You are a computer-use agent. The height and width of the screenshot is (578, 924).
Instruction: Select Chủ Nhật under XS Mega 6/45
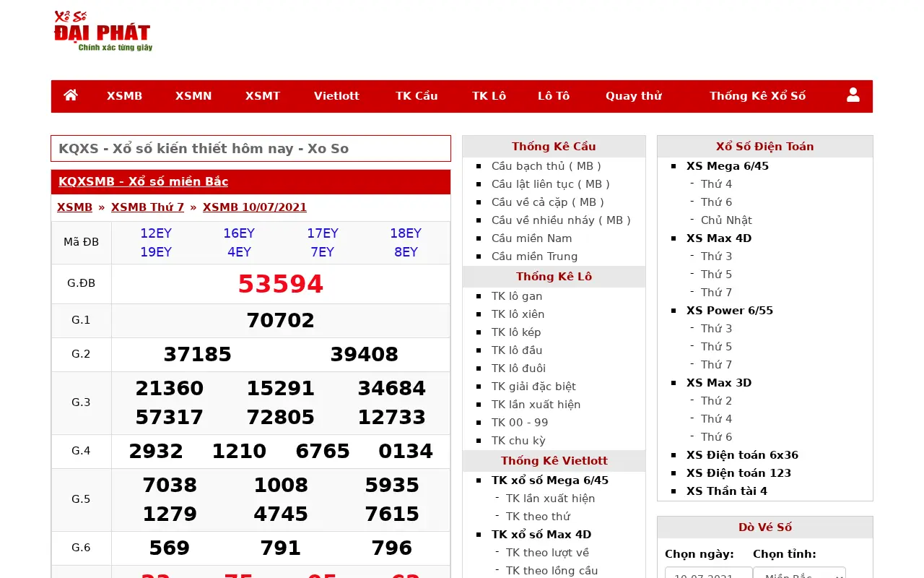click(726, 220)
